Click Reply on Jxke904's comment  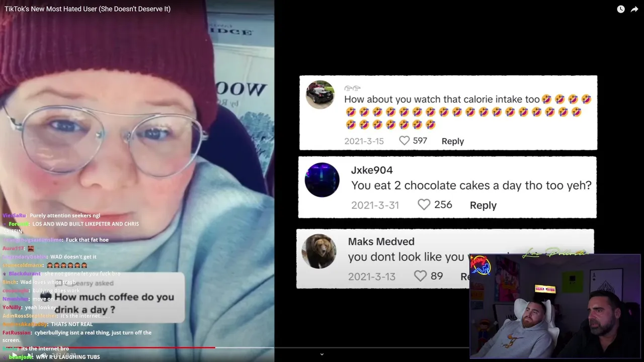[483, 205]
